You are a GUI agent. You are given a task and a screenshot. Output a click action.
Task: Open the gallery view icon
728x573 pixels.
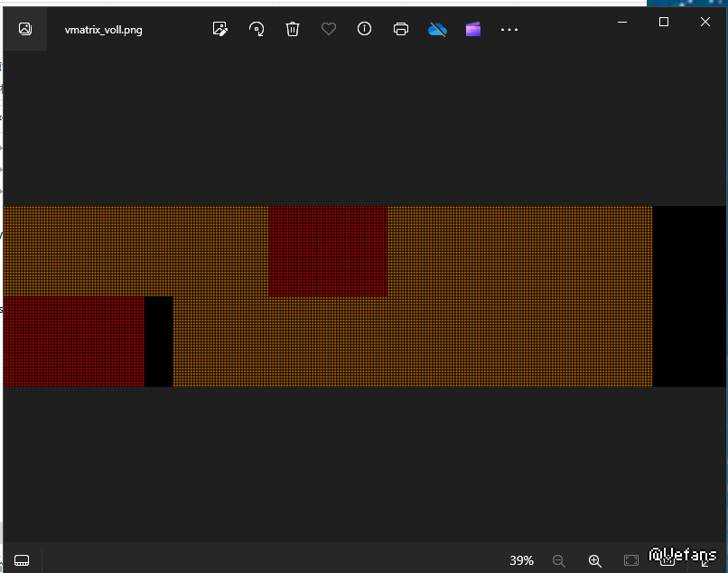pos(25,29)
